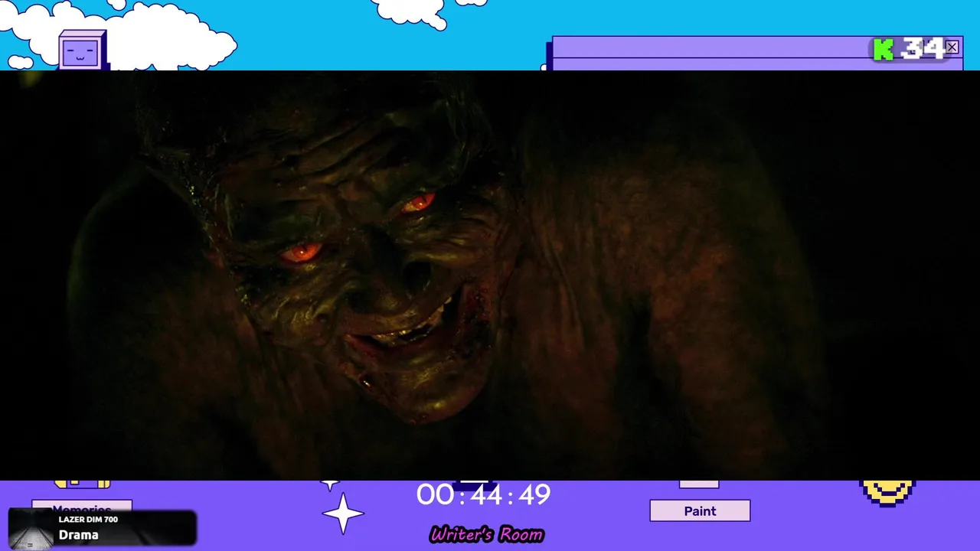Click the green Kick logo
This screenshot has width=980, height=551.
884,50
